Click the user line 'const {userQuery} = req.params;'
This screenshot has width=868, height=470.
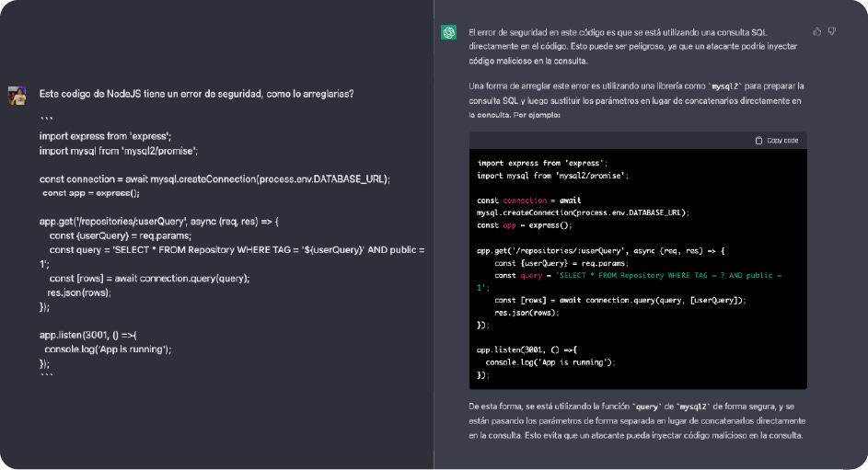(x=121, y=235)
